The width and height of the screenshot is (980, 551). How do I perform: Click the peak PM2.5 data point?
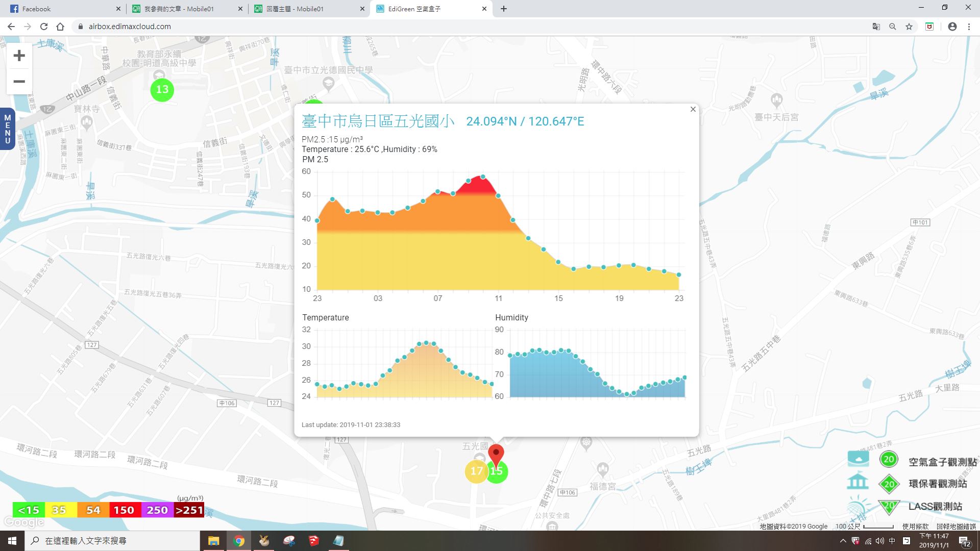[x=483, y=177]
